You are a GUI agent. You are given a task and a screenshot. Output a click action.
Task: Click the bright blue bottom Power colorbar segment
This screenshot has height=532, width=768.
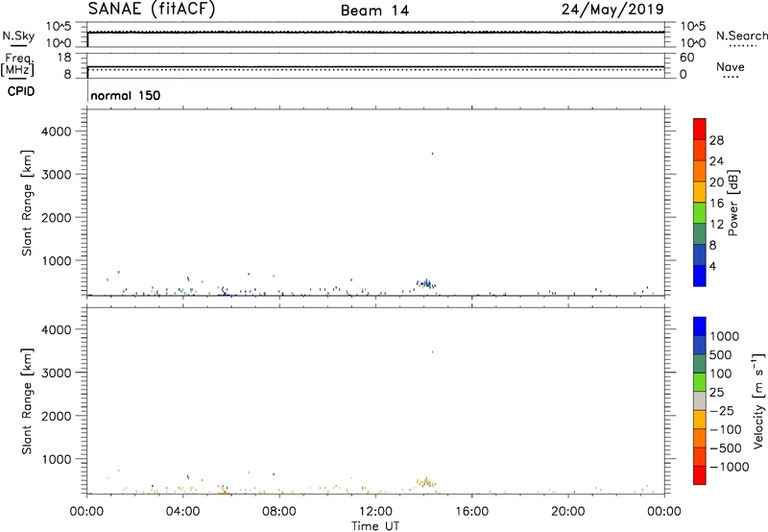coord(700,276)
